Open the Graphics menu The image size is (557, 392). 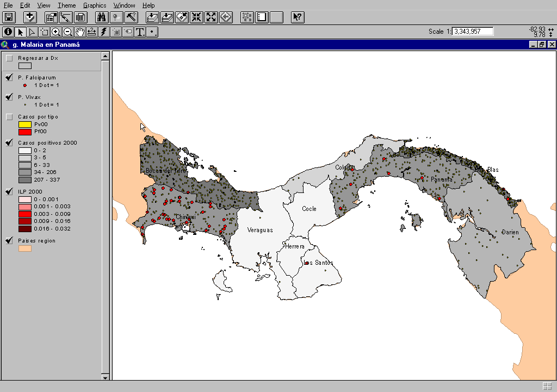coord(94,5)
